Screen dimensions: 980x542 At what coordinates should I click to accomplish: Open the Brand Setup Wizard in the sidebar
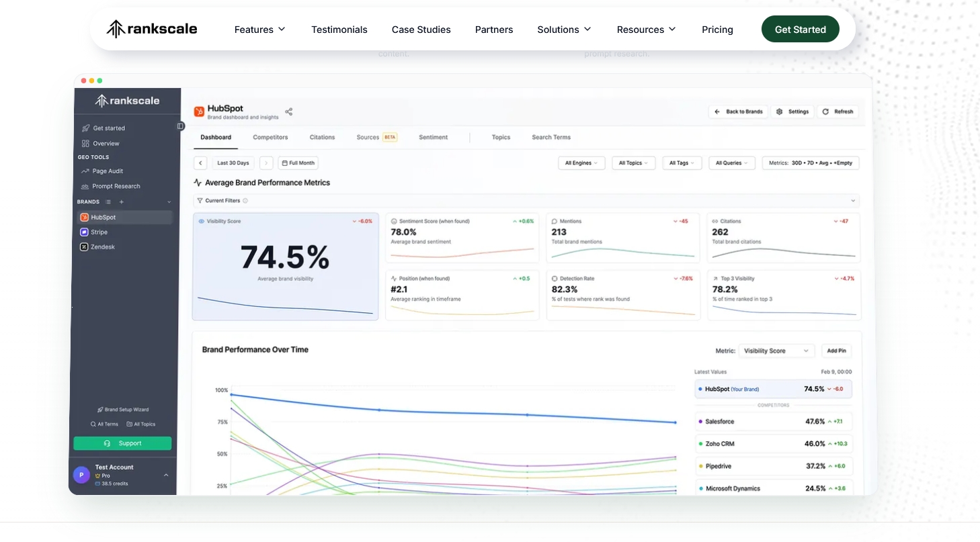tap(123, 410)
